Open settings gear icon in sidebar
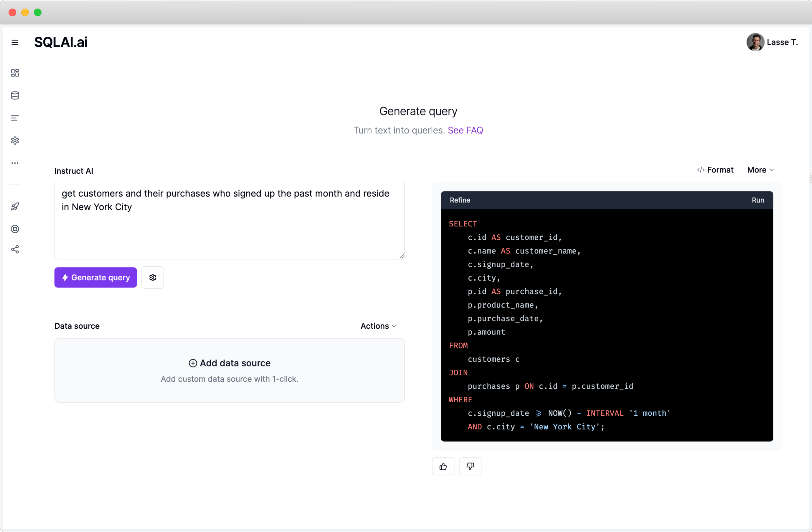The image size is (812, 532). [x=15, y=140]
